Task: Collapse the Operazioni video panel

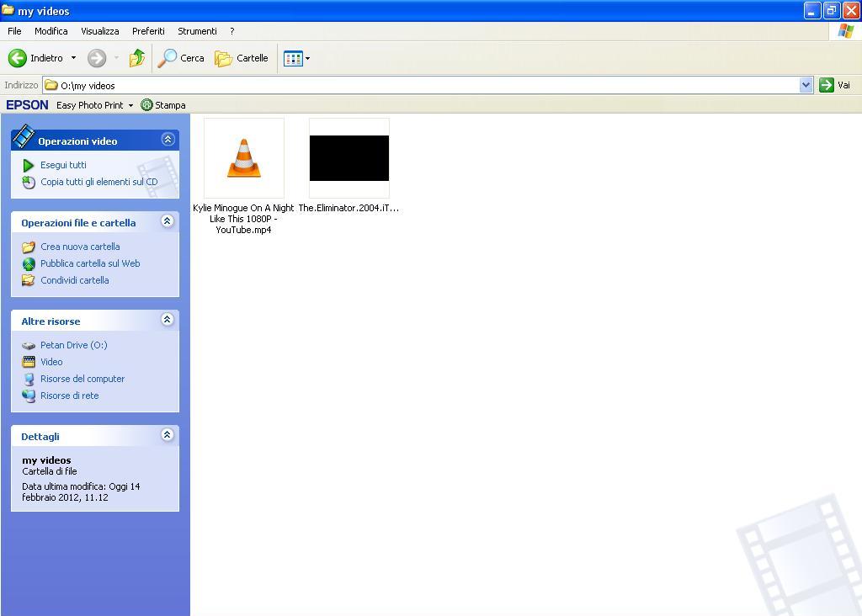Action: click(168, 140)
